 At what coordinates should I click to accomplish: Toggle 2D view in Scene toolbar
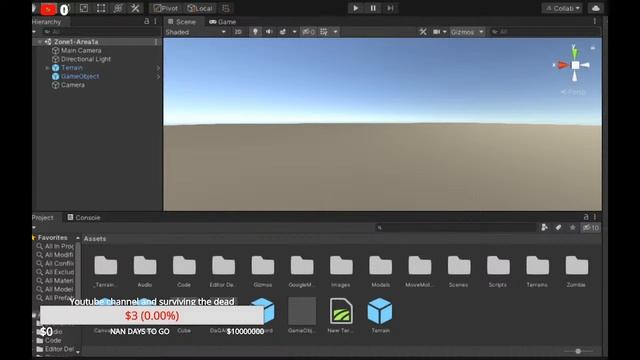pyautogui.click(x=238, y=32)
